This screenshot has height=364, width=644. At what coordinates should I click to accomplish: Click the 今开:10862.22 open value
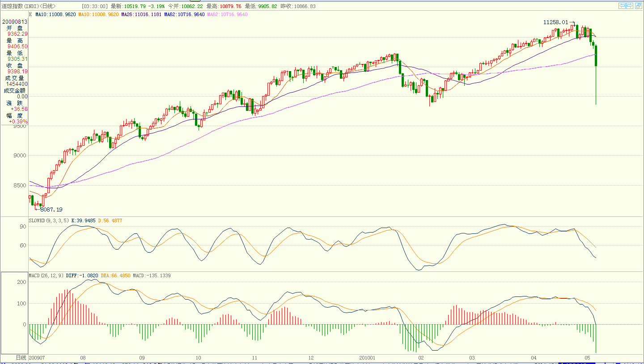tap(185, 6)
